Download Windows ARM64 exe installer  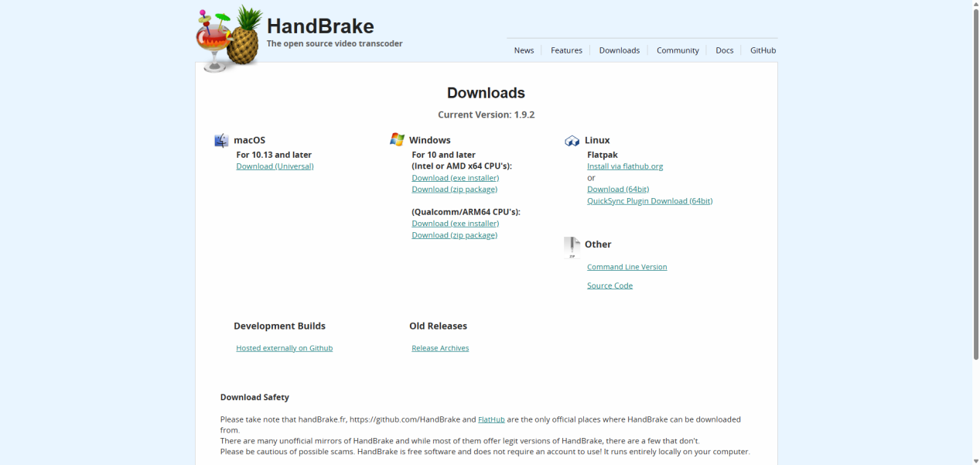455,224
